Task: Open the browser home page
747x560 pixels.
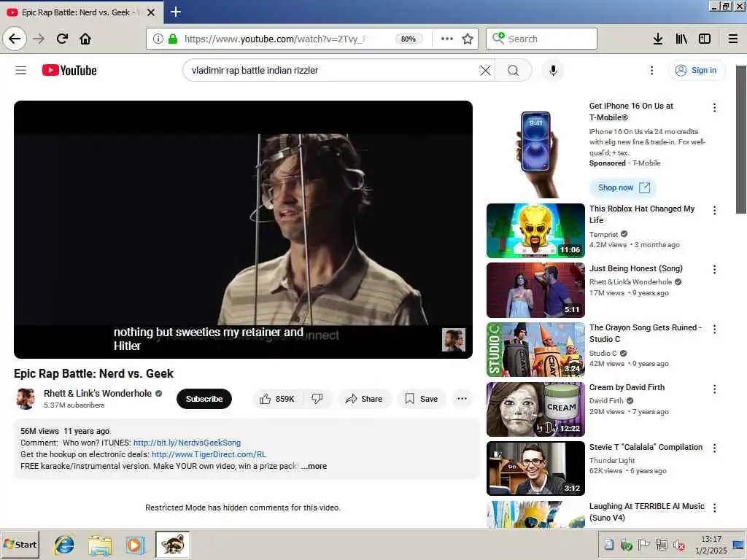Action: [85, 39]
